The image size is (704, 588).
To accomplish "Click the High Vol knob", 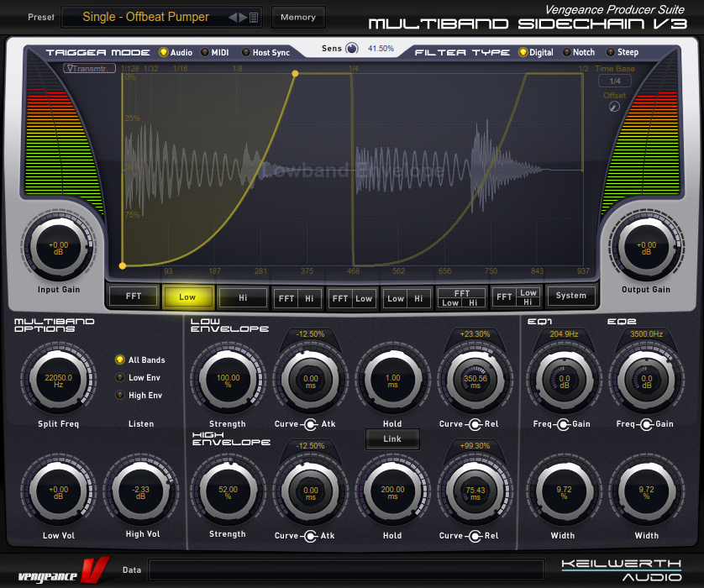I will tap(141, 490).
